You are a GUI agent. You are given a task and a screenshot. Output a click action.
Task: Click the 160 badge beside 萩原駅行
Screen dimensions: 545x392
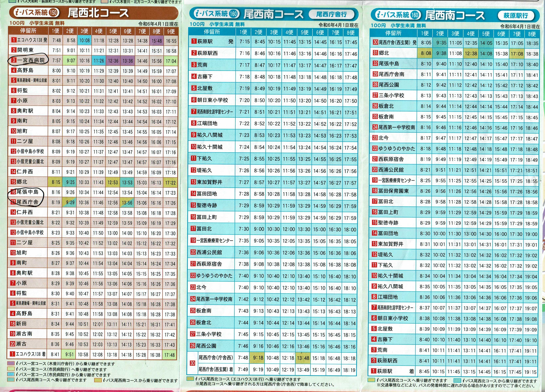pyautogui.click(x=415, y=15)
